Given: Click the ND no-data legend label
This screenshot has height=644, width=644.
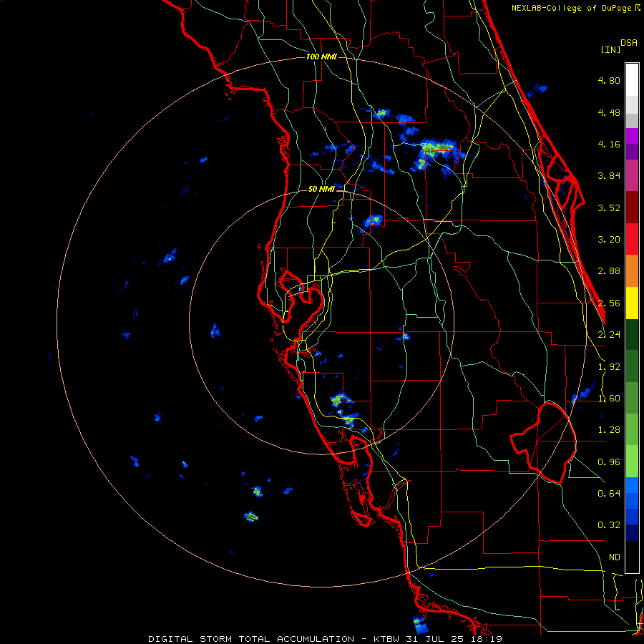Looking at the screenshot, I should (615, 557).
